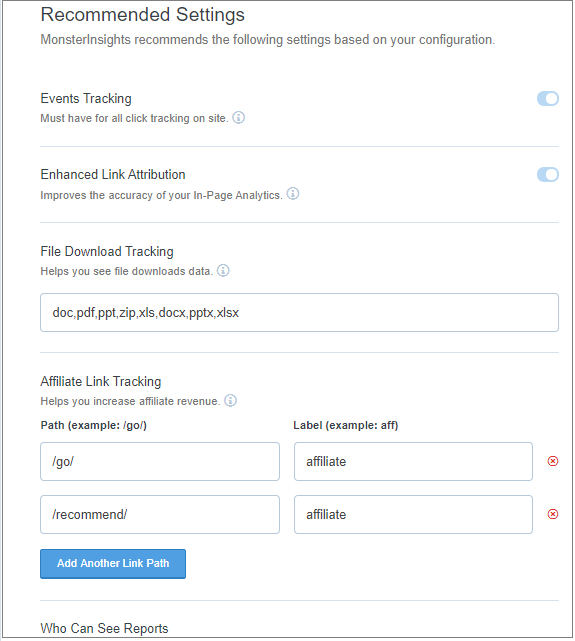Toggle the Events Tracking switch
The width and height of the screenshot is (575, 641).
click(x=548, y=99)
